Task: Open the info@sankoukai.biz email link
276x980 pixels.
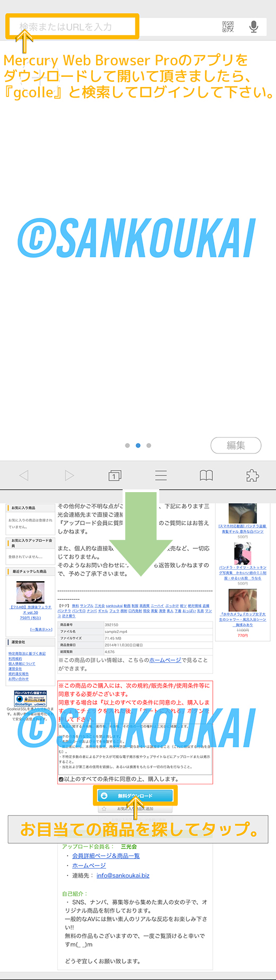Action: [x=123, y=876]
